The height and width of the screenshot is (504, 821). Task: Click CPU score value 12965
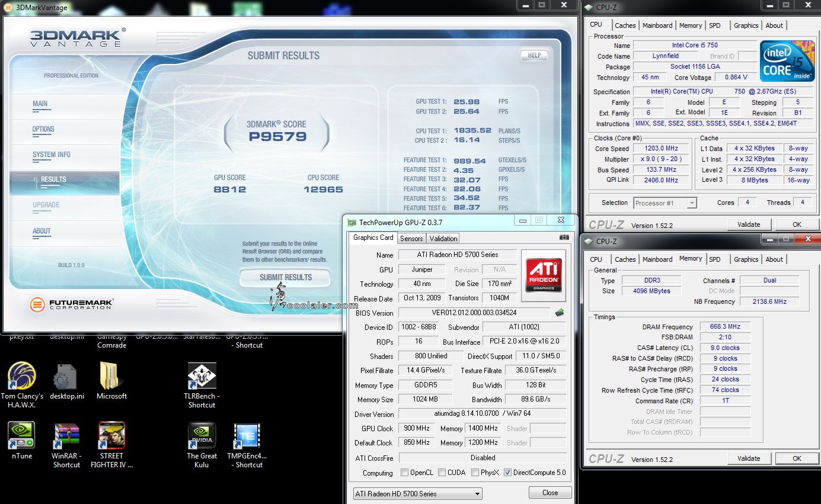click(x=323, y=190)
